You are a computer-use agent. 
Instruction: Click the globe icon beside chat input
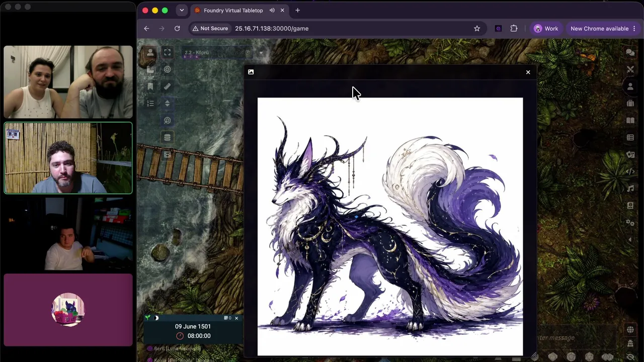tap(630, 330)
